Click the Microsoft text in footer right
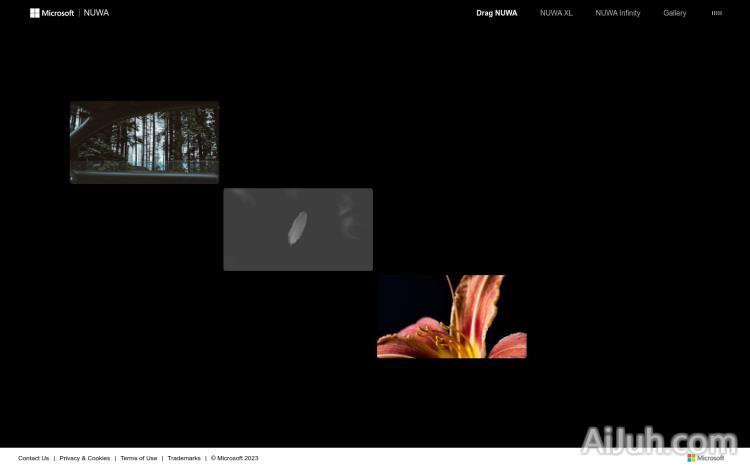Image resolution: width=750 pixels, height=468 pixels. 711,458
